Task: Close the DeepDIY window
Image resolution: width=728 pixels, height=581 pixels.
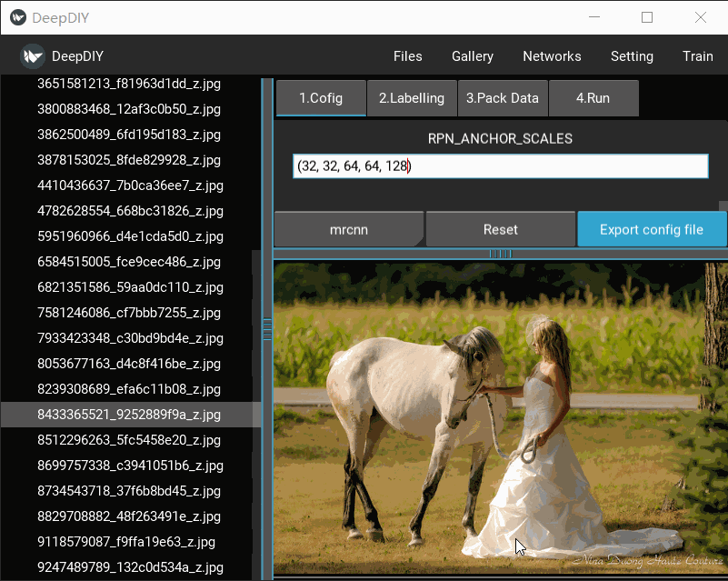Action: [x=701, y=17]
